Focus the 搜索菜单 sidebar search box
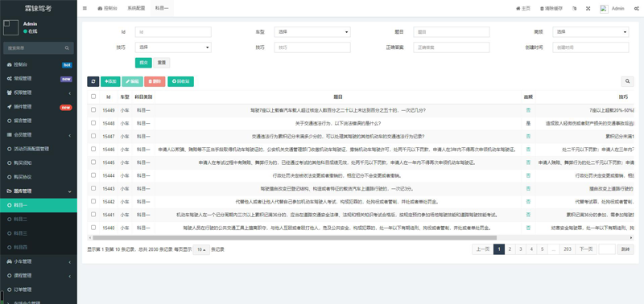644x304 pixels. (33, 48)
